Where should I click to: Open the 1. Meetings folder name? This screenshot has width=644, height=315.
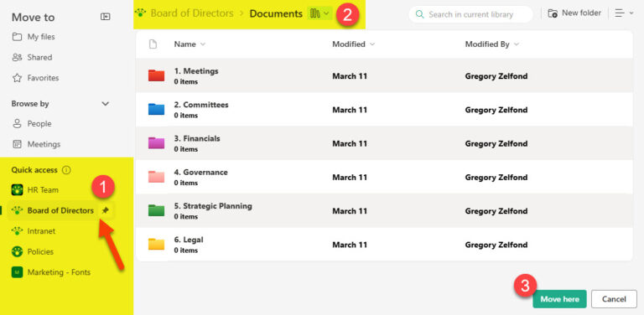pyautogui.click(x=196, y=71)
